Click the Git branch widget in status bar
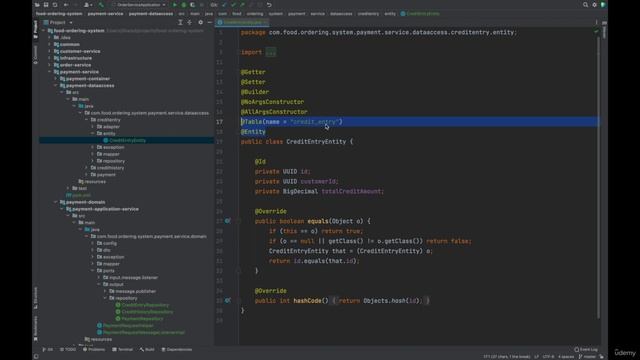This screenshot has height=360, width=640. pos(588,357)
